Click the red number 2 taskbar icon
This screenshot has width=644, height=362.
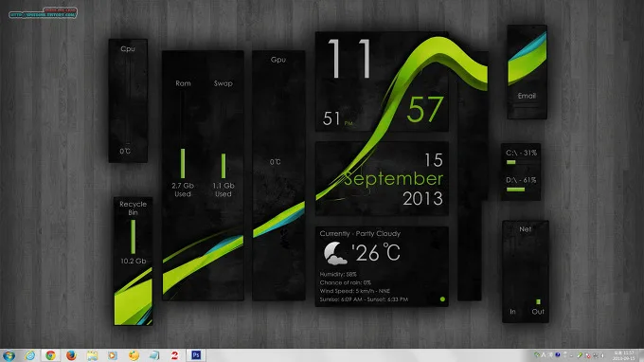(x=174, y=355)
